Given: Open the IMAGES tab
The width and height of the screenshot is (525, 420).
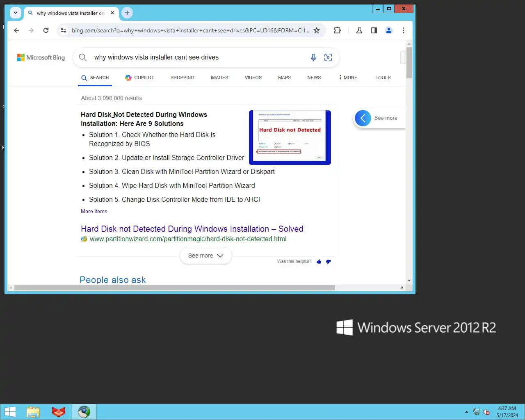Looking at the screenshot, I should [x=219, y=78].
